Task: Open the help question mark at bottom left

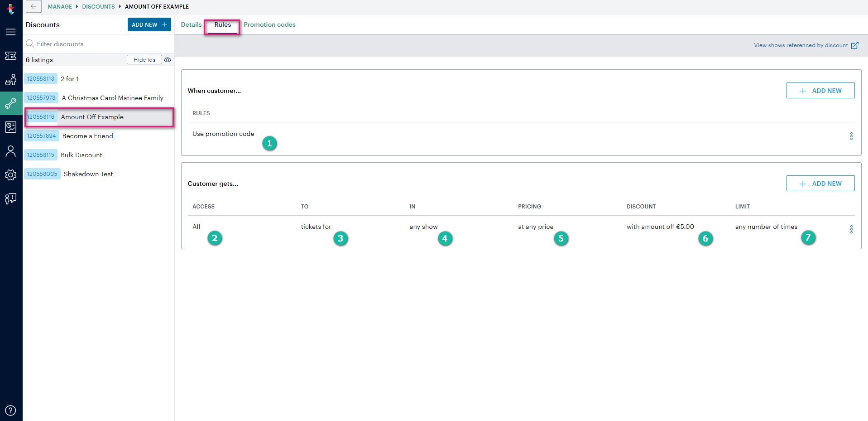Action: coord(10,410)
